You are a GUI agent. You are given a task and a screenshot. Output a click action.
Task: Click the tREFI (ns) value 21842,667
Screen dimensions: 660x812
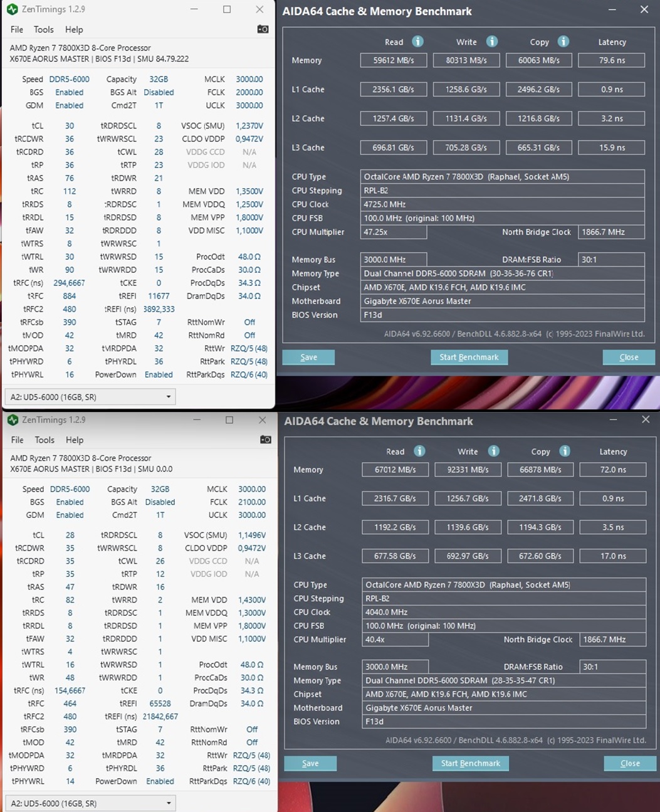coord(160,716)
